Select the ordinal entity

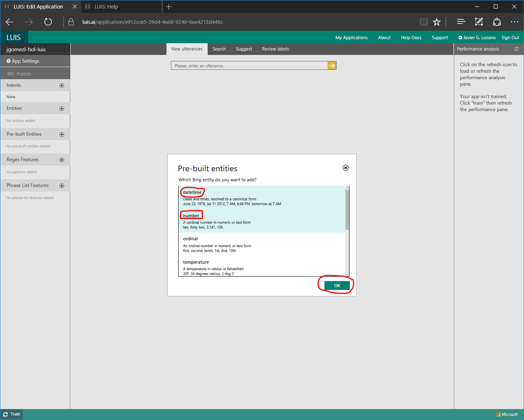pos(262,244)
